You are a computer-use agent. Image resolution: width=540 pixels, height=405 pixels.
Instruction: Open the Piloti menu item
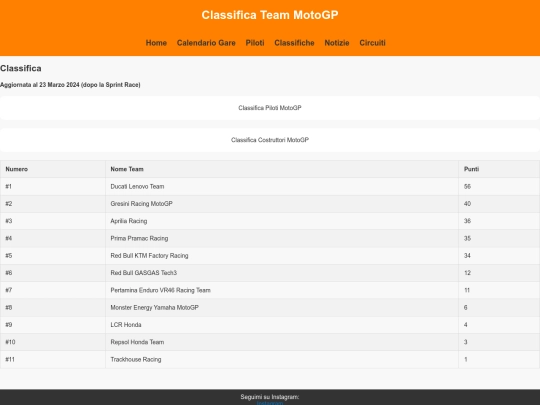[255, 43]
